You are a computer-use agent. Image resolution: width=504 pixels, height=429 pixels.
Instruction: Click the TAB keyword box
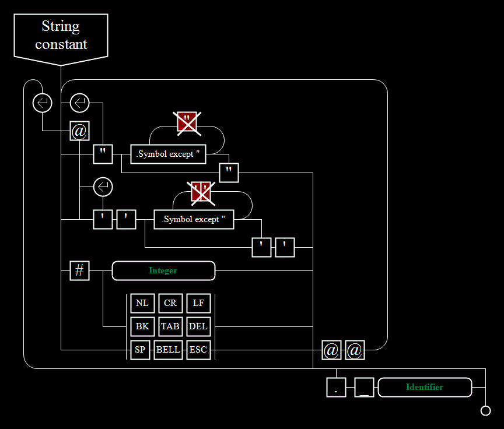(170, 326)
